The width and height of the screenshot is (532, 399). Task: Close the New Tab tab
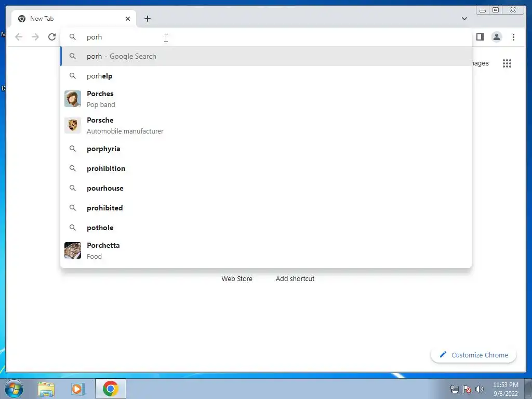128,19
